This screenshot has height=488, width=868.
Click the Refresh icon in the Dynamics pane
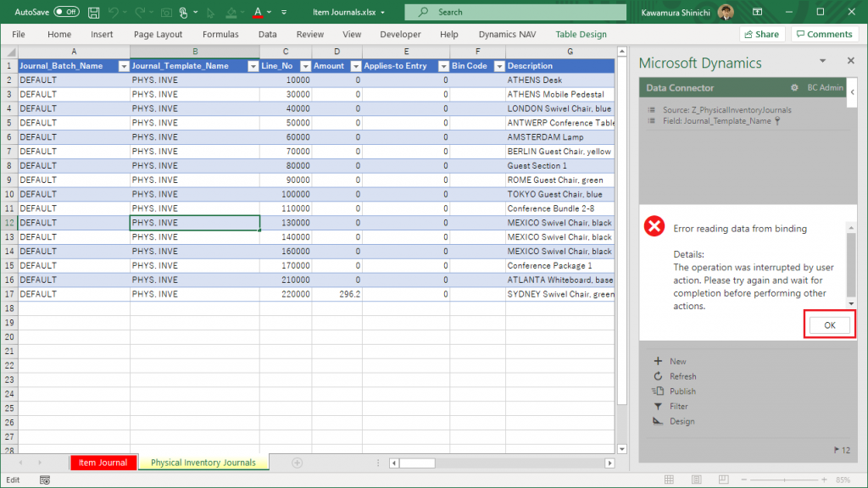[658, 376]
